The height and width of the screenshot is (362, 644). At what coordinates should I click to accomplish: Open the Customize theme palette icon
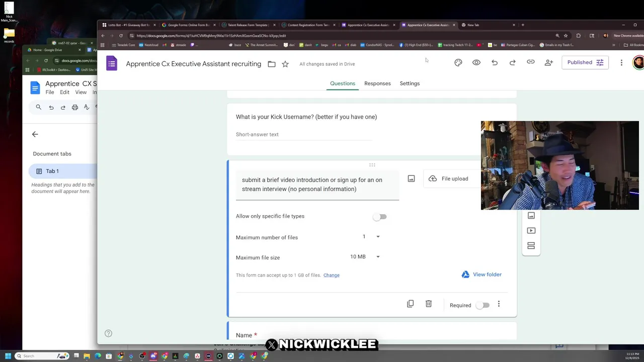point(458,62)
